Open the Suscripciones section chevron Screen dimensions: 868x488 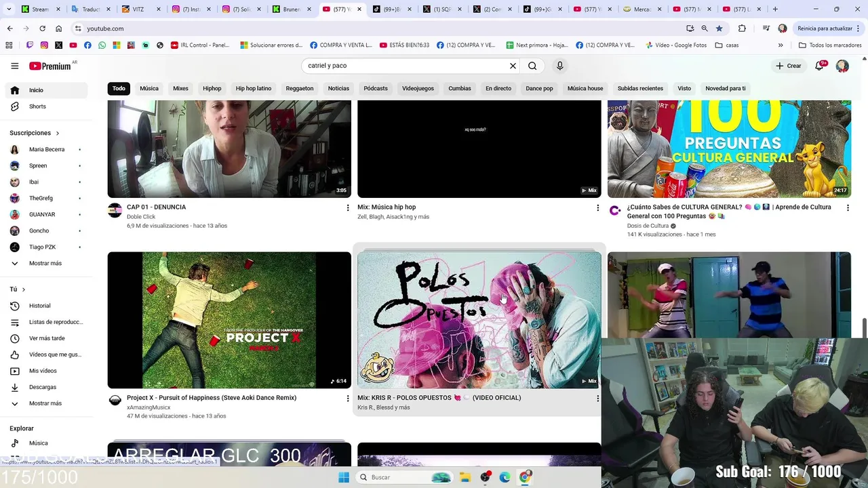58,133
